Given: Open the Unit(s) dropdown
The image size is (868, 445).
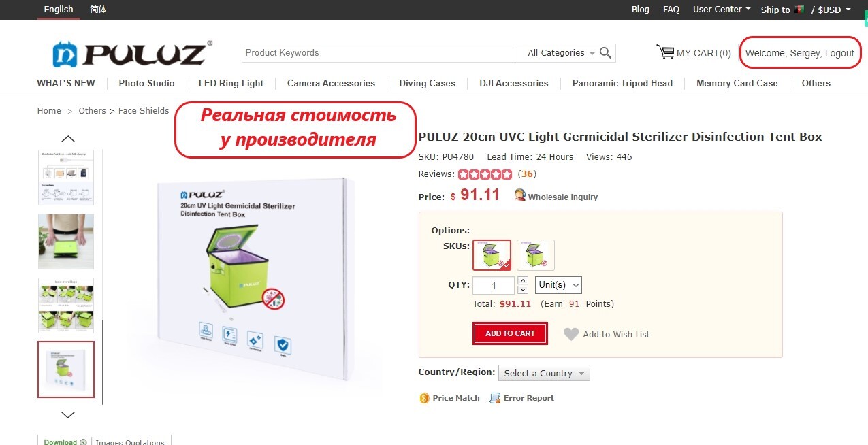Looking at the screenshot, I should 558,285.
